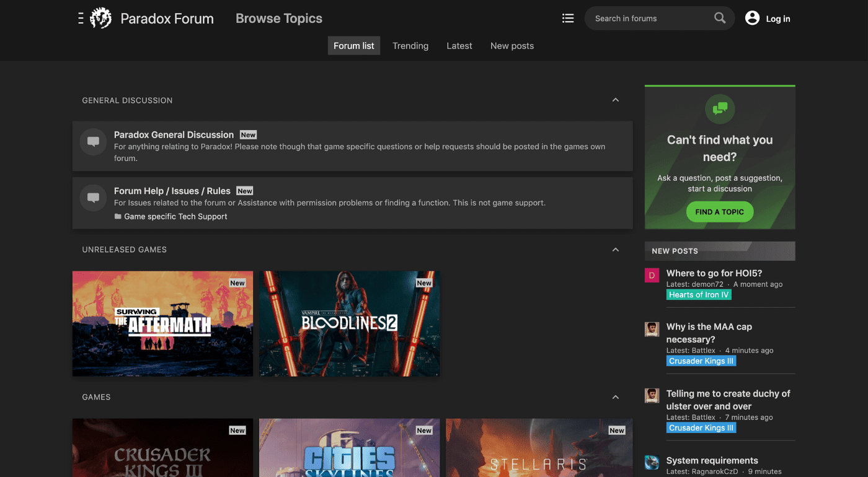Screen dimensions: 868x477
Task: Switch to the Latest tab
Action: pyautogui.click(x=459, y=46)
